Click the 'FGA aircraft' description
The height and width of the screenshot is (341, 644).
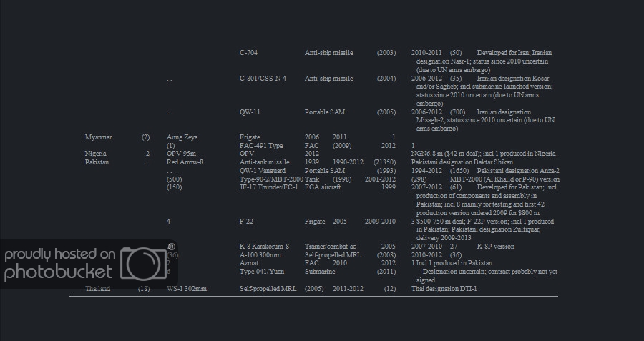pos(323,187)
